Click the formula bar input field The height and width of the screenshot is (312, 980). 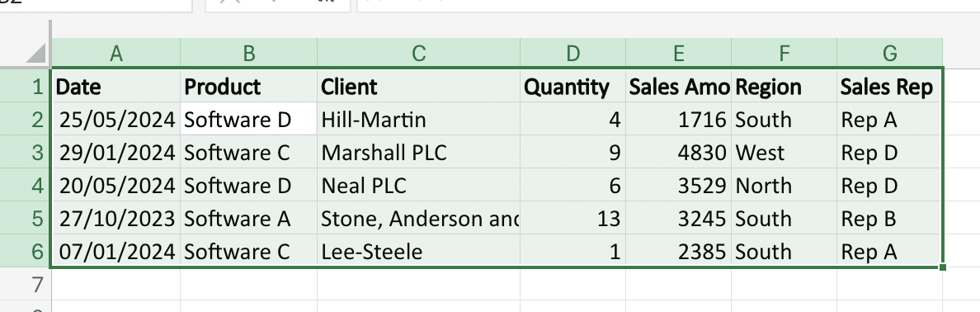(668, 5)
